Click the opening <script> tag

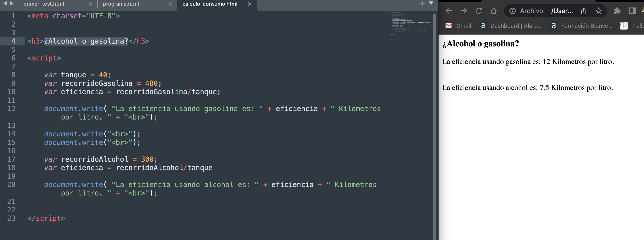coord(44,58)
